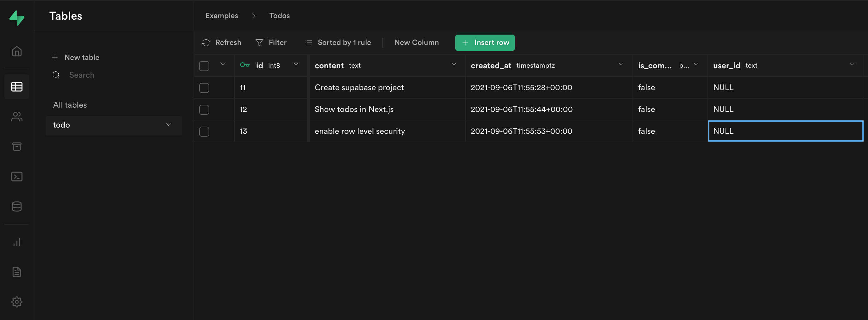Select user_id NULL cell in row 12
The width and height of the screenshot is (868, 320).
pyautogui.click(x=786, y=109)
